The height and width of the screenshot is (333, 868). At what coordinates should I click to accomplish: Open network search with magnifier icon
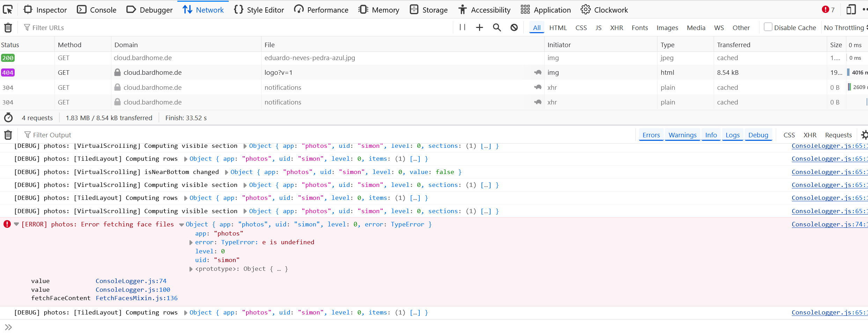point(496,28)
